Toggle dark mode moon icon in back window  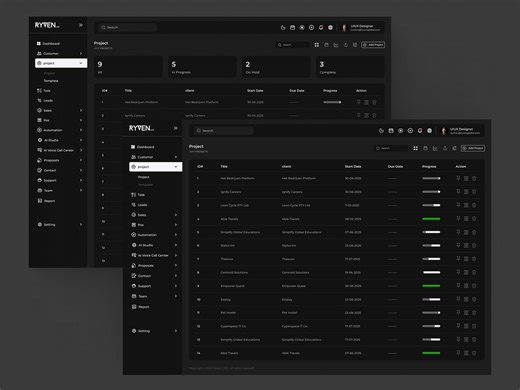(x=283, y=28)
